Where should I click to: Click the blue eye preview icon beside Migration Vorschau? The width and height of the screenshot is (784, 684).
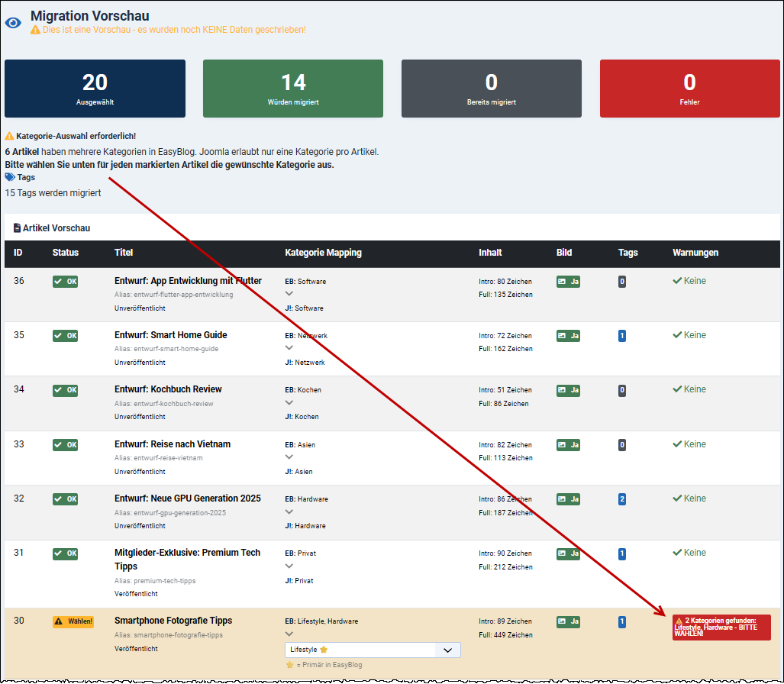12,22
